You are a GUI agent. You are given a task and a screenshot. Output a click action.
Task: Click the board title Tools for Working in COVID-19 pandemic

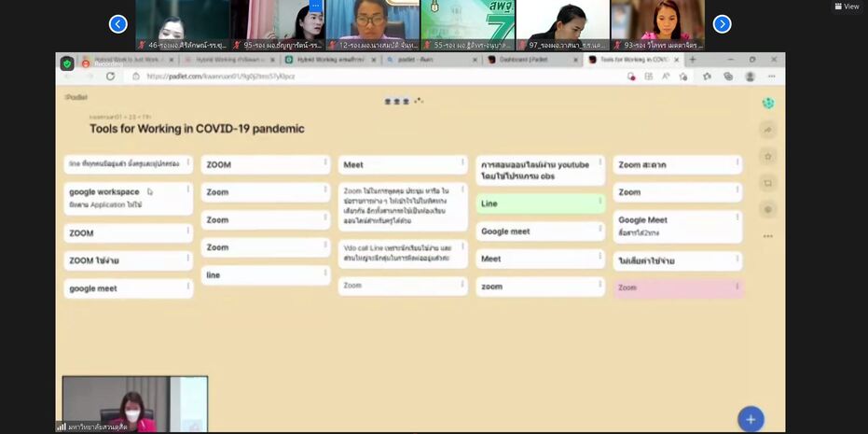click(197, 129)
